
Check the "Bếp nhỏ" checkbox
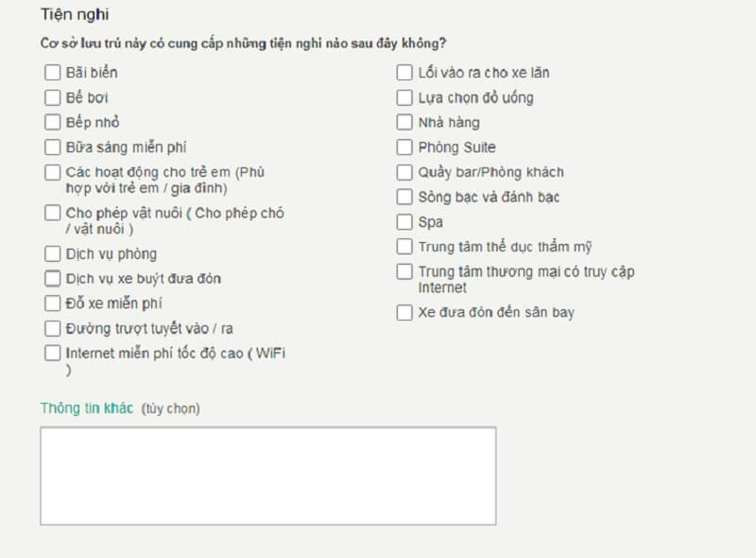coord(53,122)
